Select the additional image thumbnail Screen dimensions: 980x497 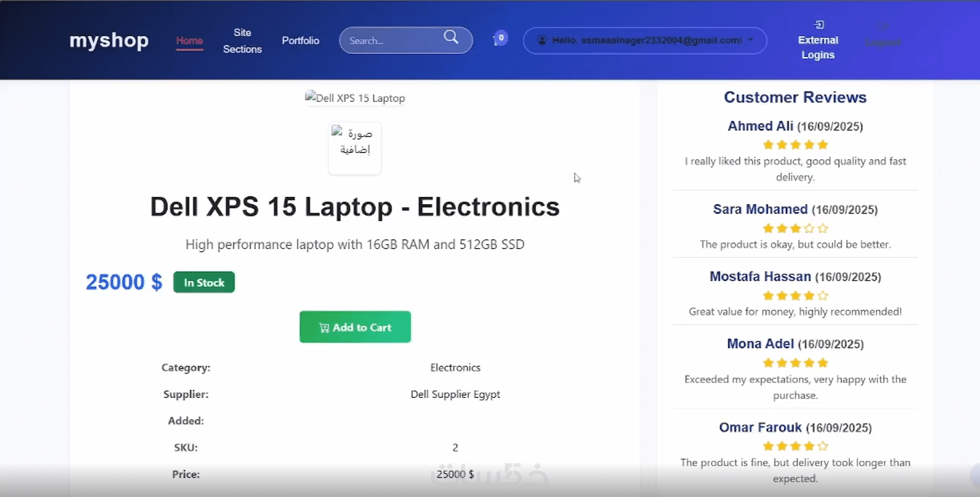pos(355,148)
